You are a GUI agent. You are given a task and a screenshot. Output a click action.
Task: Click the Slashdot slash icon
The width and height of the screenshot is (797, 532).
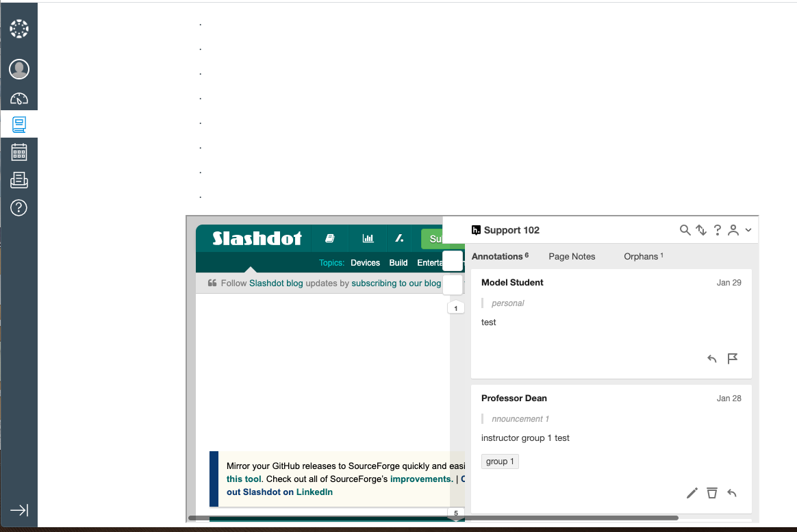(x=399, y=238)
